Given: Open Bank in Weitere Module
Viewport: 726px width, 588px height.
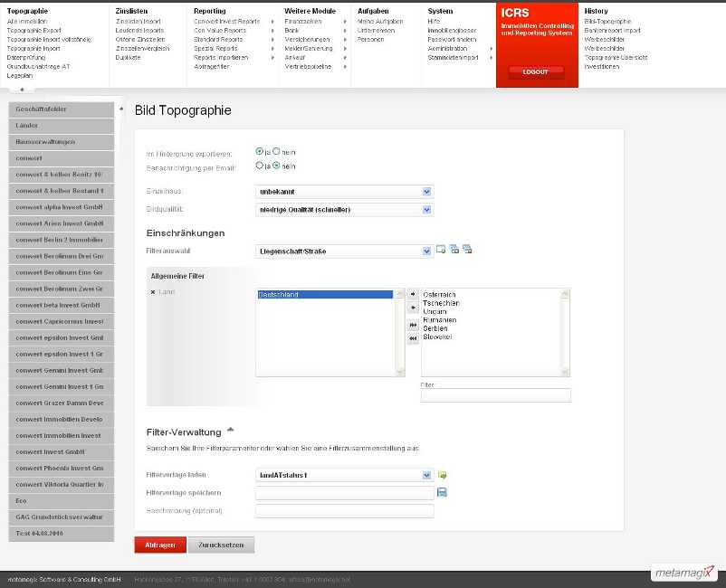Looking at the screenshot, I should (x=291, y=30).
